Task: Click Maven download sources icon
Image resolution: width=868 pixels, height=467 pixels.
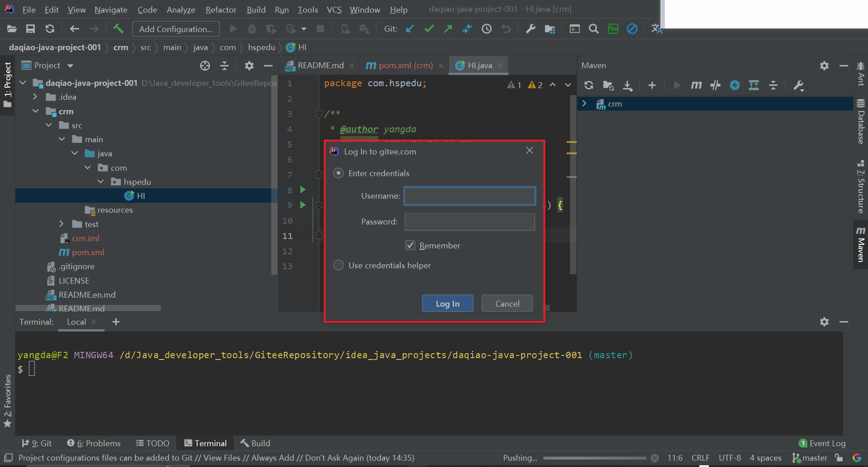Action: [627, 85]
